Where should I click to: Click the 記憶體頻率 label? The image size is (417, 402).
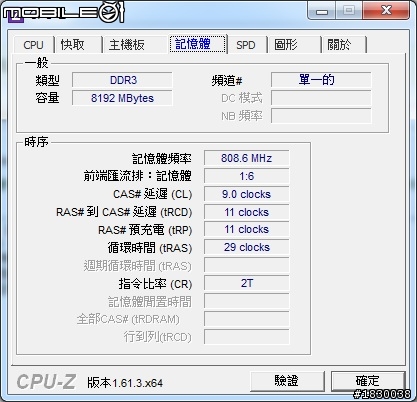162,159
